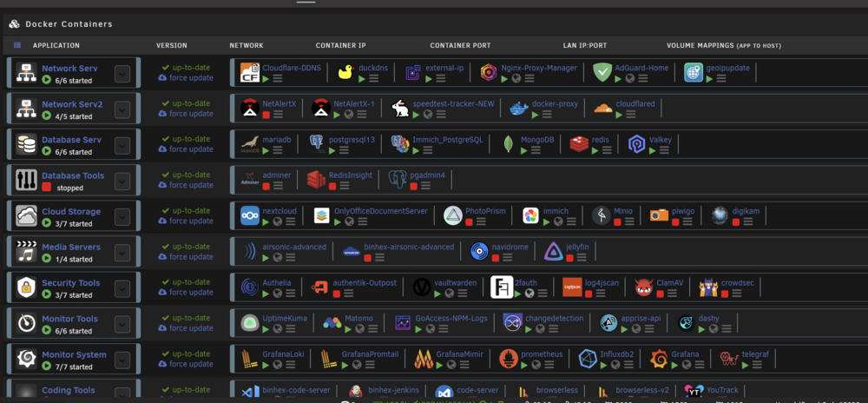Select the jellyfin triangle icon
Viewport: 868px width, 403px height.
(x=554, y=251)
